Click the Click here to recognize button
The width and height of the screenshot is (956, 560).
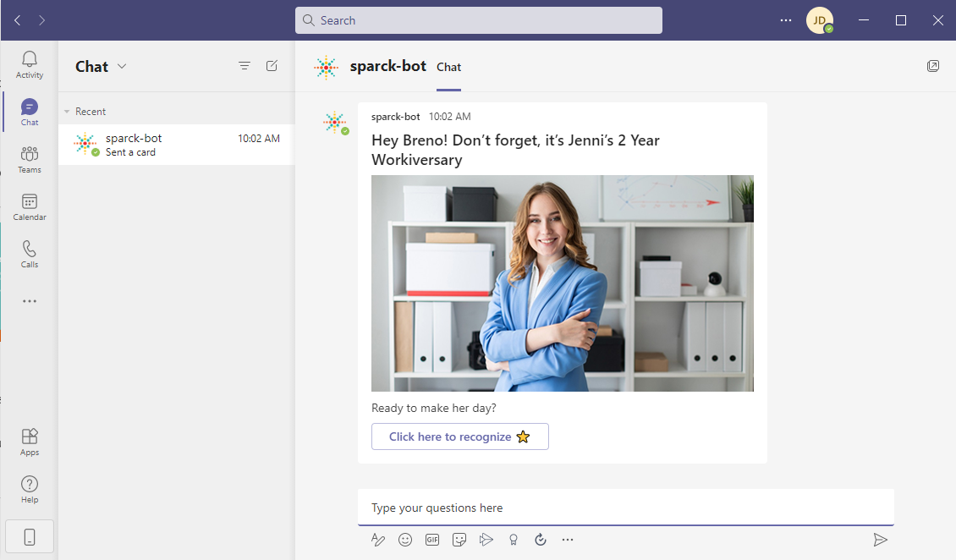pos(459,436)
